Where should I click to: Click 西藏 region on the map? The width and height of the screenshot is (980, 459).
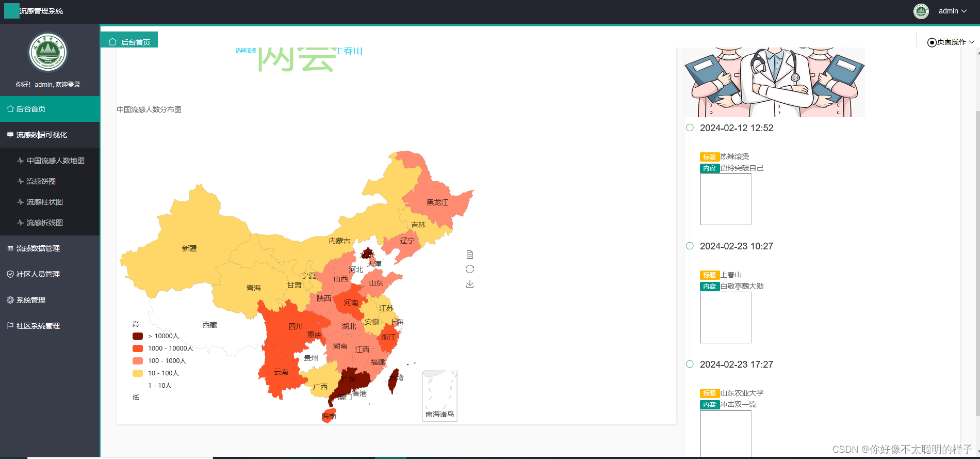209,325
